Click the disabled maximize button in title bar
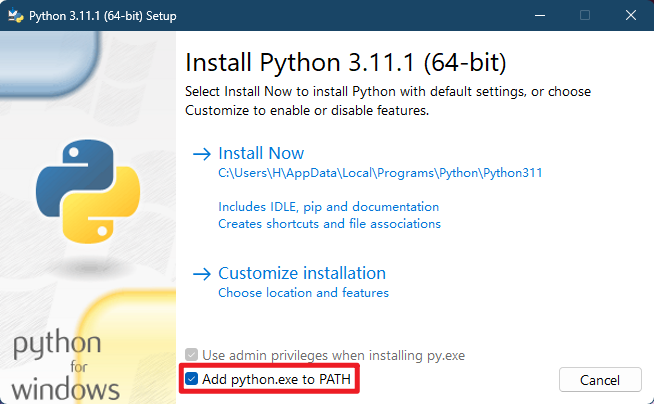 tap(585, 15)
